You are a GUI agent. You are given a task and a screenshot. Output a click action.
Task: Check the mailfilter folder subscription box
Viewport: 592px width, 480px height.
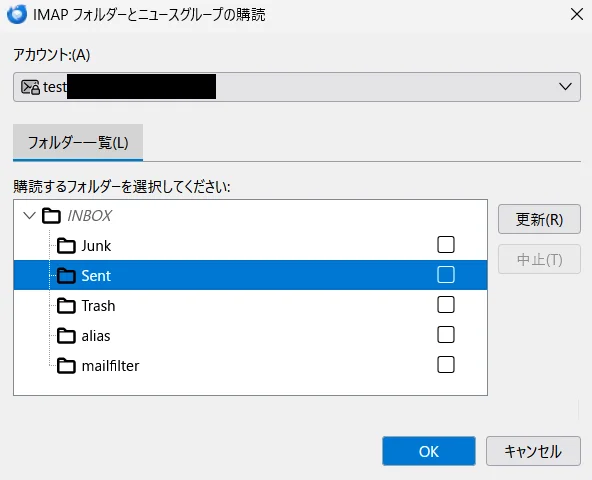[x=446, y=364]
